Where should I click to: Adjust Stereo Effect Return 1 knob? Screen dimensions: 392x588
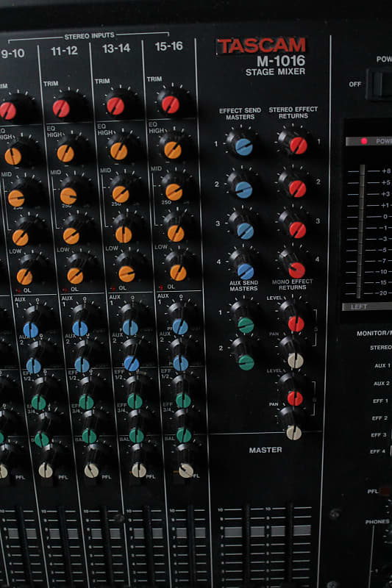(x=298, y=145)
